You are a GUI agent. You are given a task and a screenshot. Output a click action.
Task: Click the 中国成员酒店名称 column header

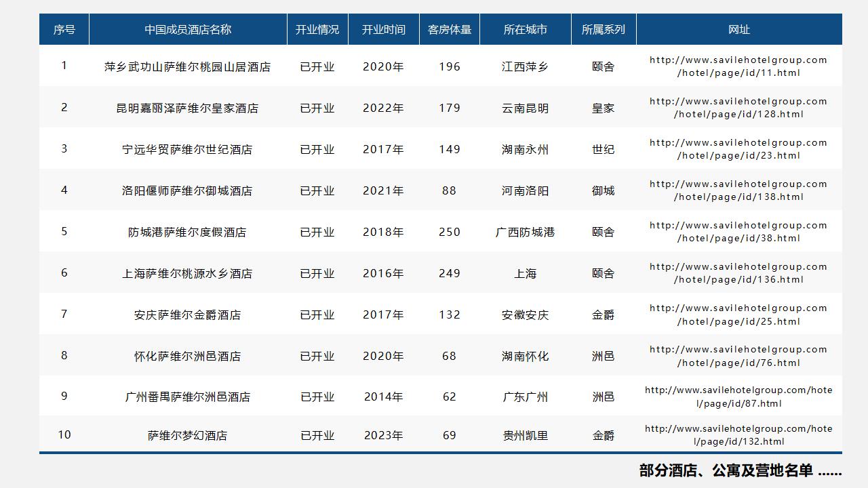pos(188,30)
